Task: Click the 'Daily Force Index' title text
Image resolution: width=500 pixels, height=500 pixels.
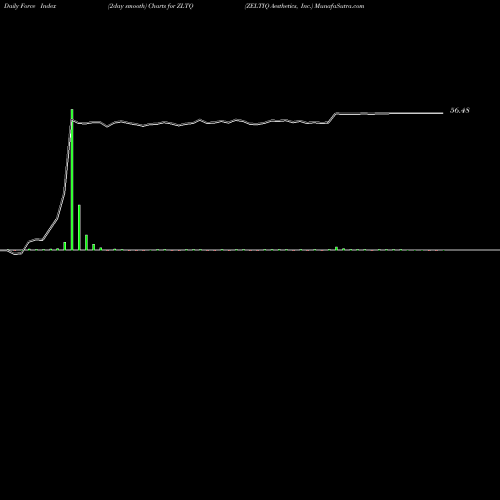Action: (x=30, y=6)
